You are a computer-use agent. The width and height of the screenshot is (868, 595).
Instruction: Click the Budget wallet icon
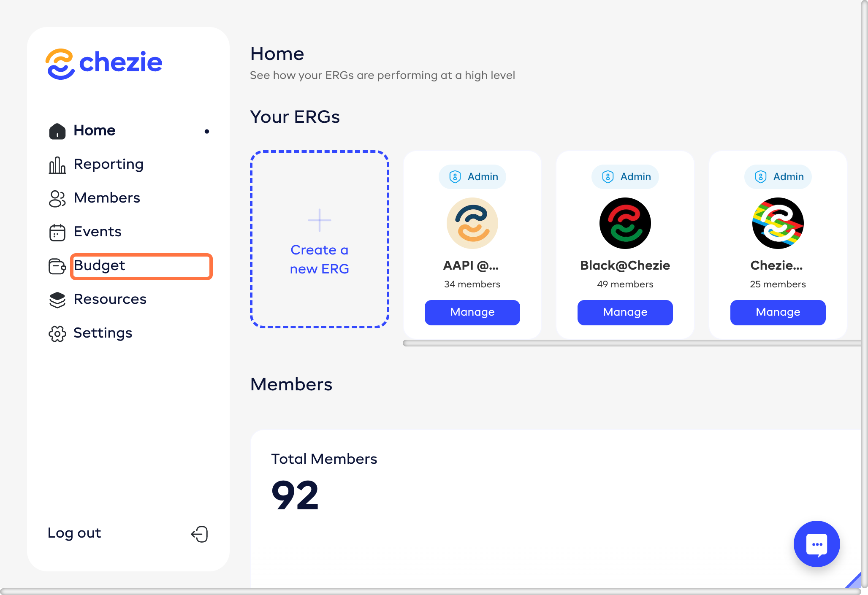tap(57, 266)
